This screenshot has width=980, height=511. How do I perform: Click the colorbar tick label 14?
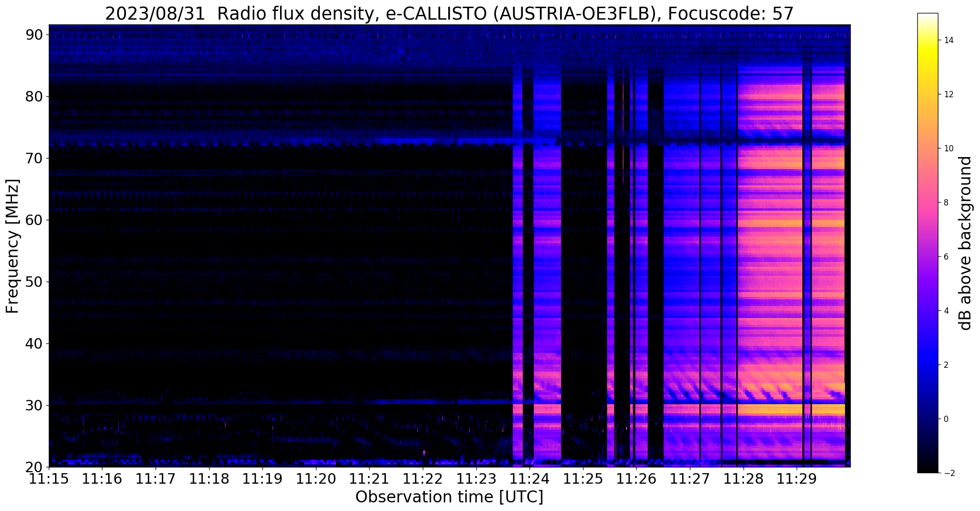pyautogui.click(x=948, y=40)
